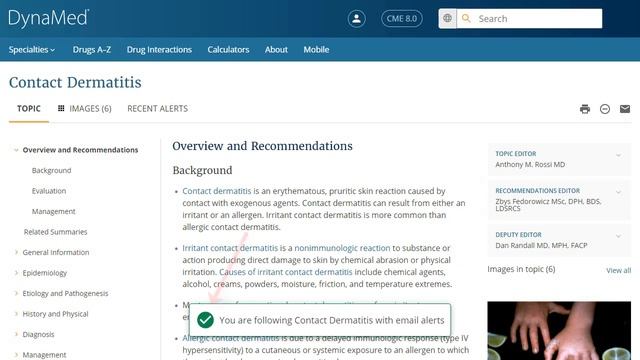The height and width of the screenshot is (360, 640).
Task: Open Mobile in navigation bar
Action: [x=316, y=50]
